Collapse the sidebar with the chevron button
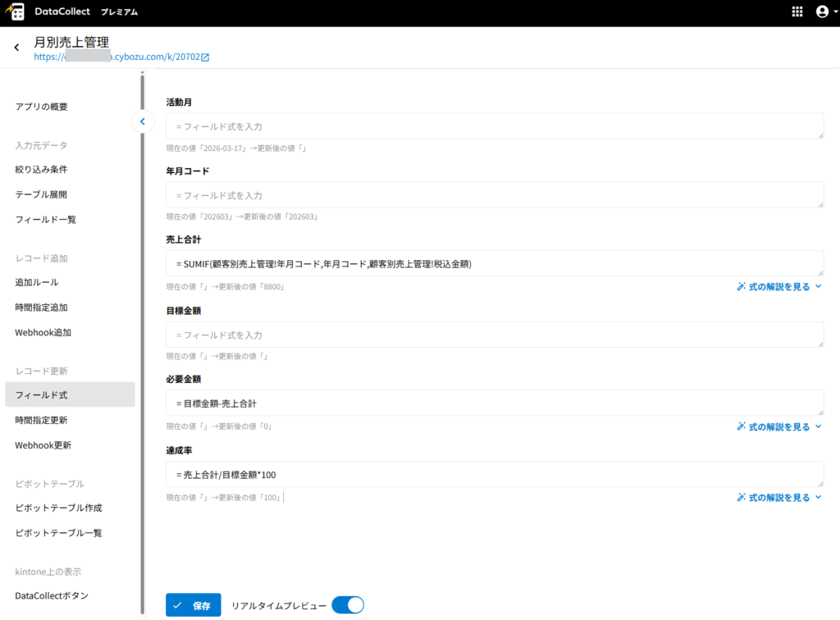The image size is (840, 620). [142, 121]
